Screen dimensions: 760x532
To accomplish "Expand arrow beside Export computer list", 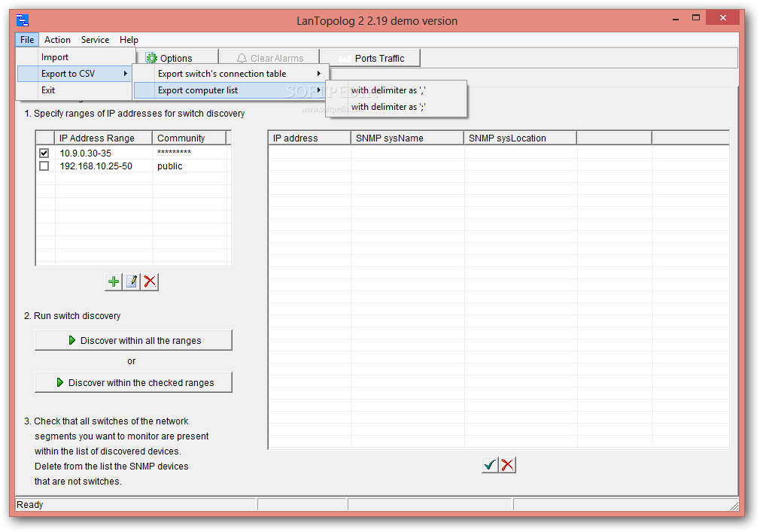I will 319,90.
